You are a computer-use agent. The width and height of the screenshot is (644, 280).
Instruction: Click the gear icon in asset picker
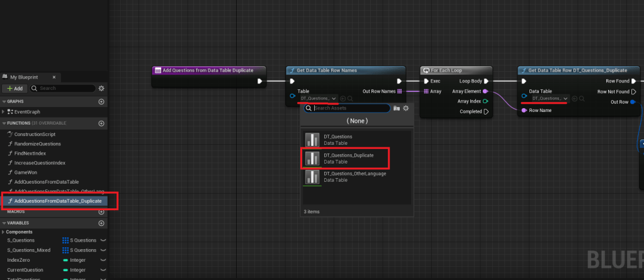406,108
